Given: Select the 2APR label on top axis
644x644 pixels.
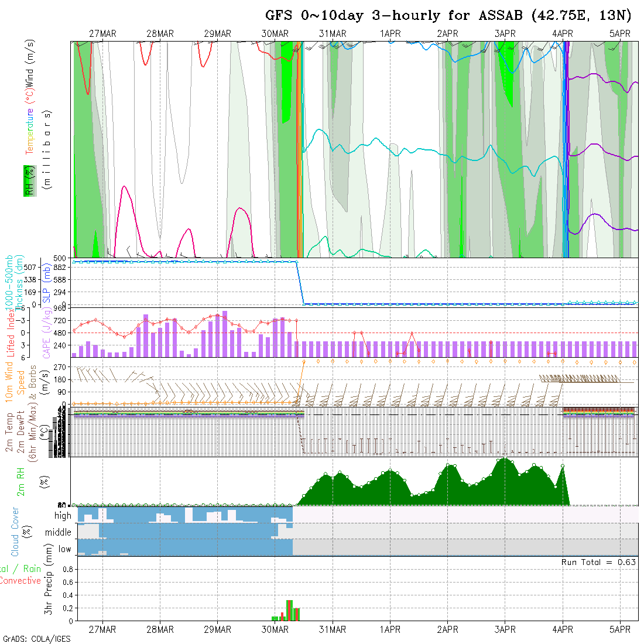Looking at the screenshot, I should (448, 34).
